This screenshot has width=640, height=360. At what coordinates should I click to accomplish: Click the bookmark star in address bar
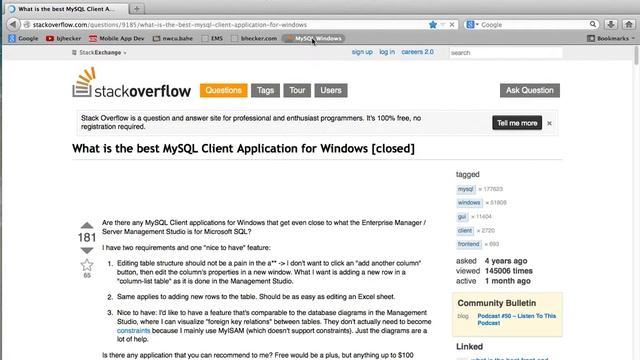pos(433,25)
